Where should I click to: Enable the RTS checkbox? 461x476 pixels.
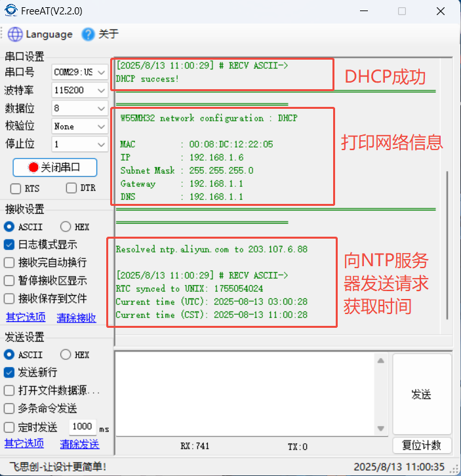16,189
